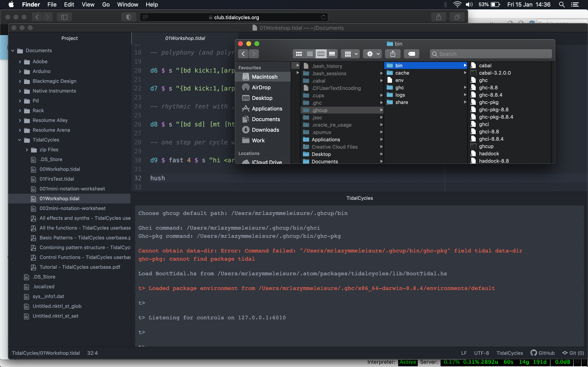Go back in the Finder window
The image size is (588, 367).
243,54
